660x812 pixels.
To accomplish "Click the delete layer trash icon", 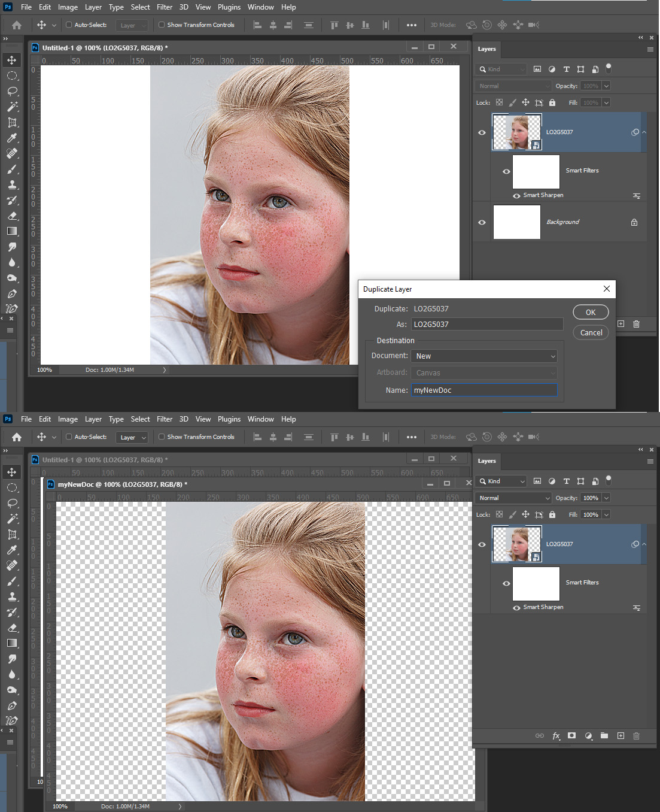I will click(636, 324).
